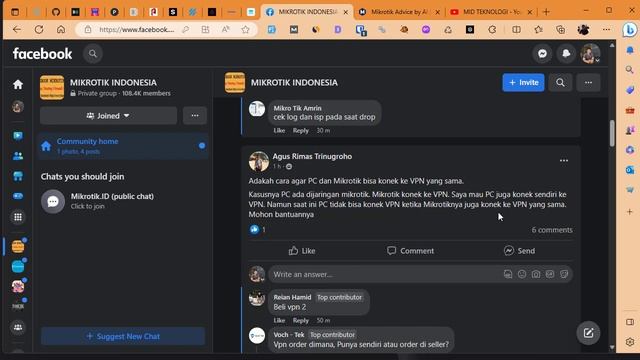Attach photo with camera icon

536,274
